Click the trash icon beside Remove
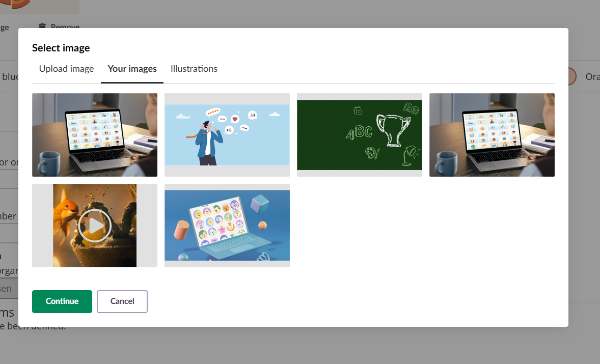The image size is (600, 364). (42, 26)
